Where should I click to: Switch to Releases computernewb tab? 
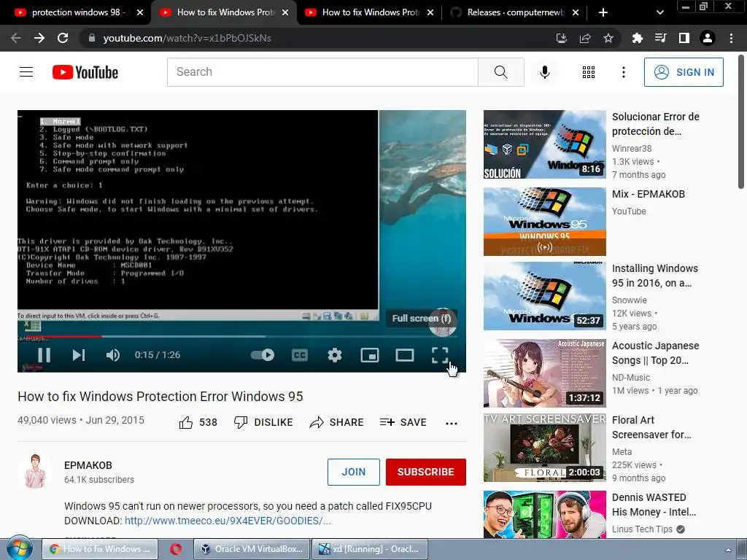[x=514, y=12]
